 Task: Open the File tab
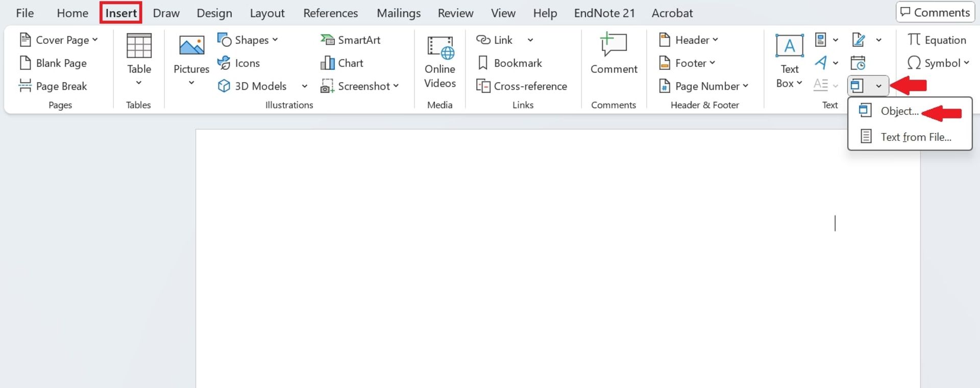24,13
